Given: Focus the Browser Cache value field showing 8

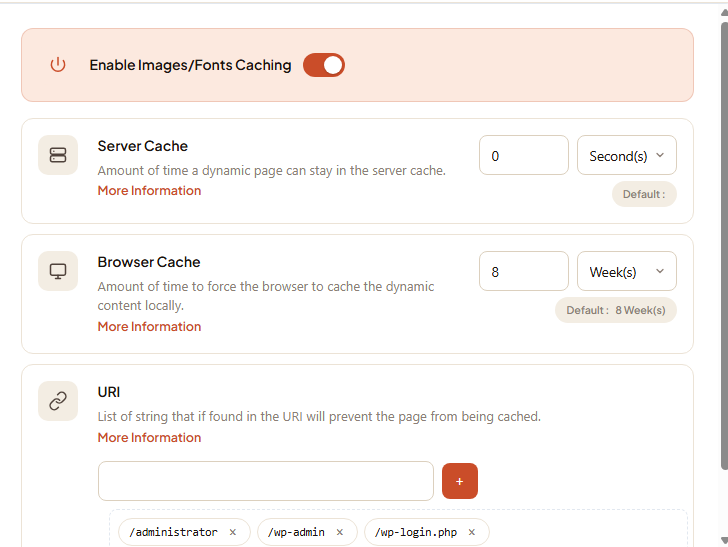Looking at the screenshot, I should [x=524, y=271].
